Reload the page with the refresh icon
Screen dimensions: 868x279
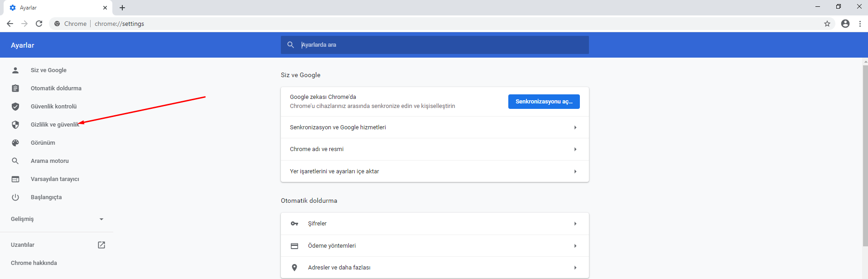click(x=39, y=24)
